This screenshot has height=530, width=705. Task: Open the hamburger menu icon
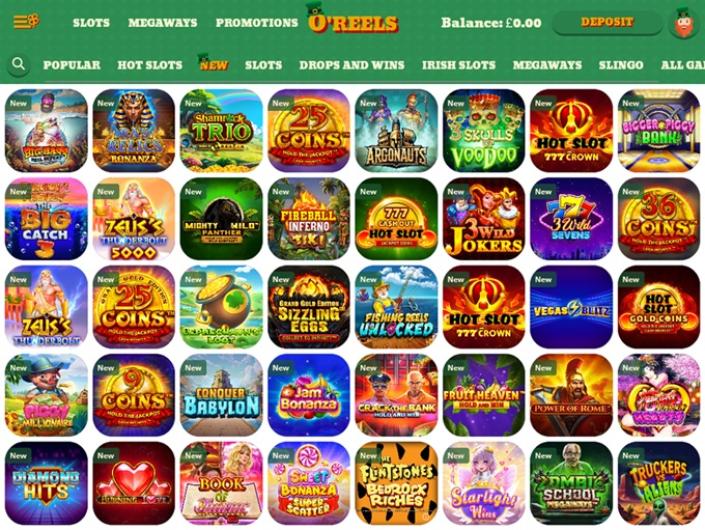click(x=26, y=22)
